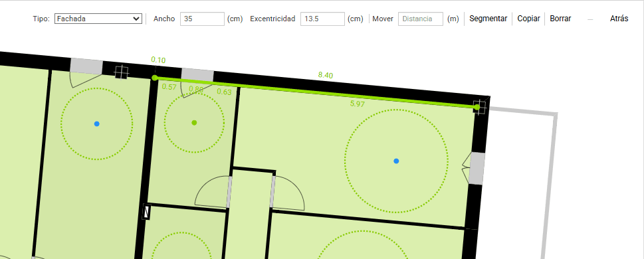Click the Ancho width input field
Screen dimensions: 644x259
click(x=202, y=19)
